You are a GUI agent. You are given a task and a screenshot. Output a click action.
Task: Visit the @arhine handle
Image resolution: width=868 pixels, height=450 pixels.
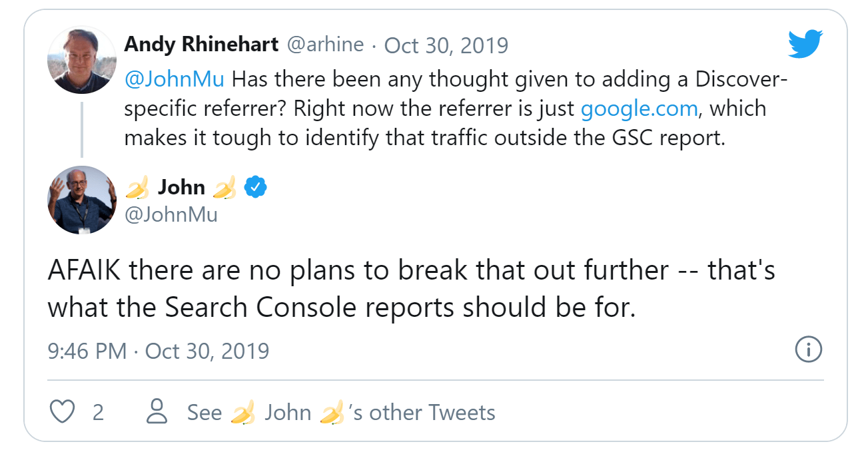coord(325,45)
